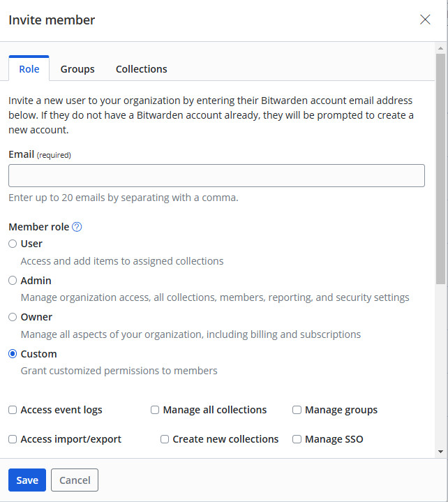Check Manage all collections permission
Image resolution: width=448 pixels, height=502 pixels.
pyautogui.click(x=155, y=410)
